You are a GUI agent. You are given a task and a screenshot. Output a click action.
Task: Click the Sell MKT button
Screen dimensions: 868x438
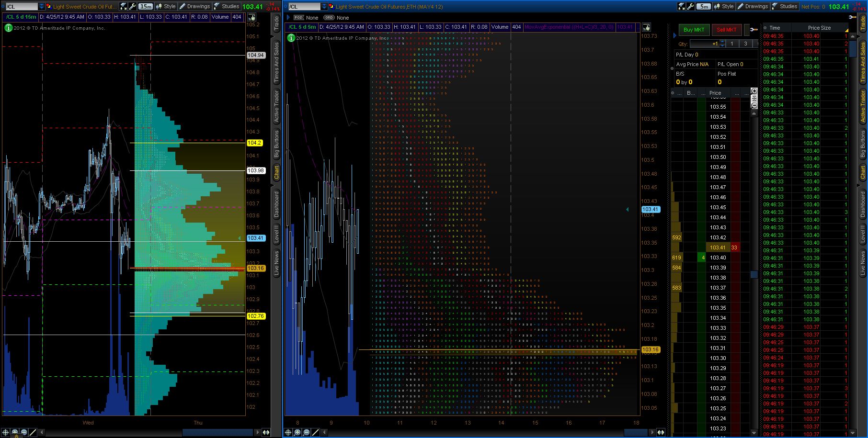click(x=727, y=30)
